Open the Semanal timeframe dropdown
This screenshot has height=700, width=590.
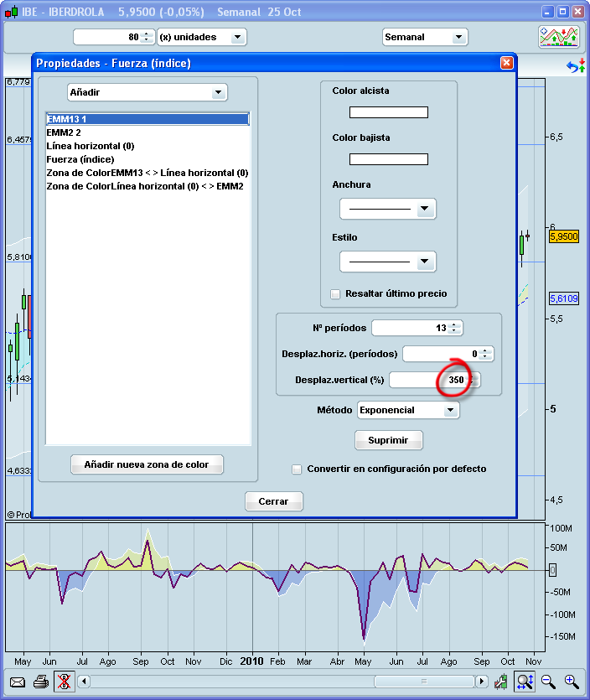click(424, 37)
